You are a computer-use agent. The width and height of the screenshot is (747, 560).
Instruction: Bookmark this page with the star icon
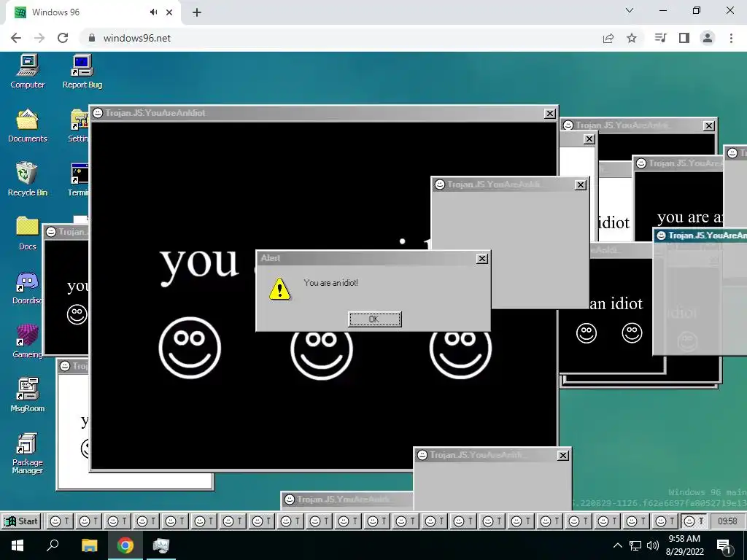[632, 38]
